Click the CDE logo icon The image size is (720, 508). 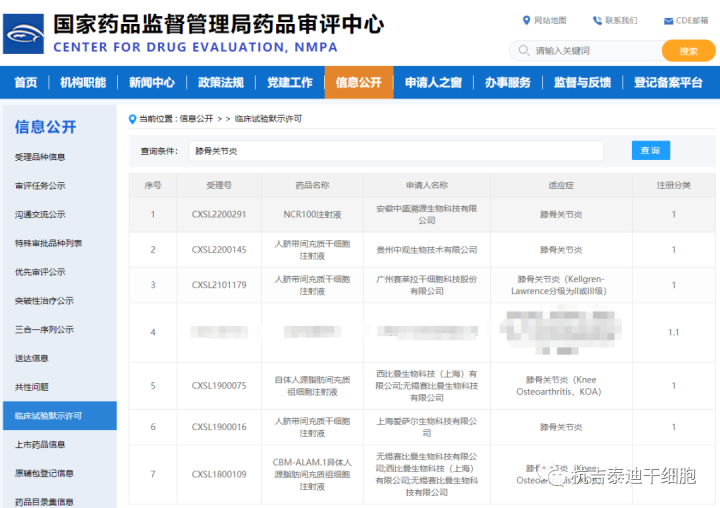click(23, 34)
